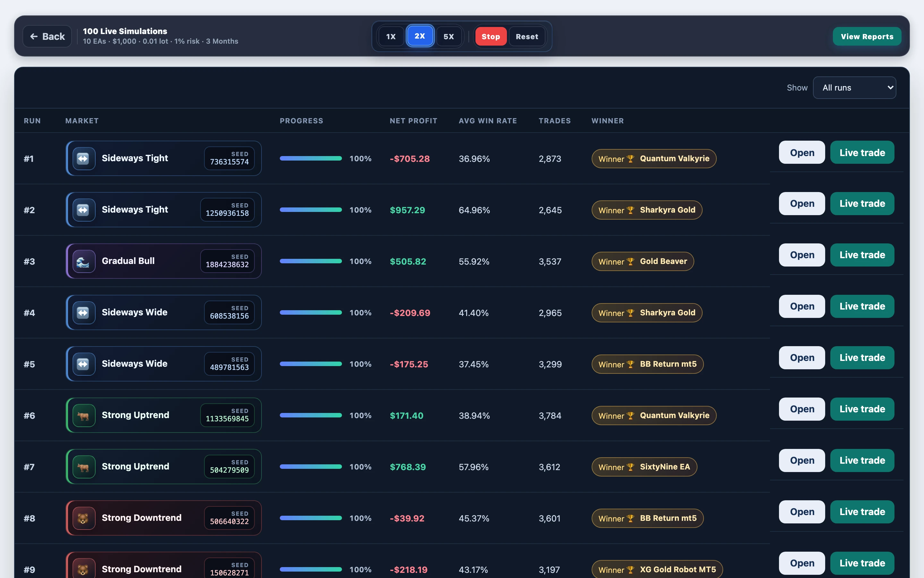Click the Winner BB Return mt5 badge in run #8
The height and width of the screenshot is (578, 924).
(647, 518)
